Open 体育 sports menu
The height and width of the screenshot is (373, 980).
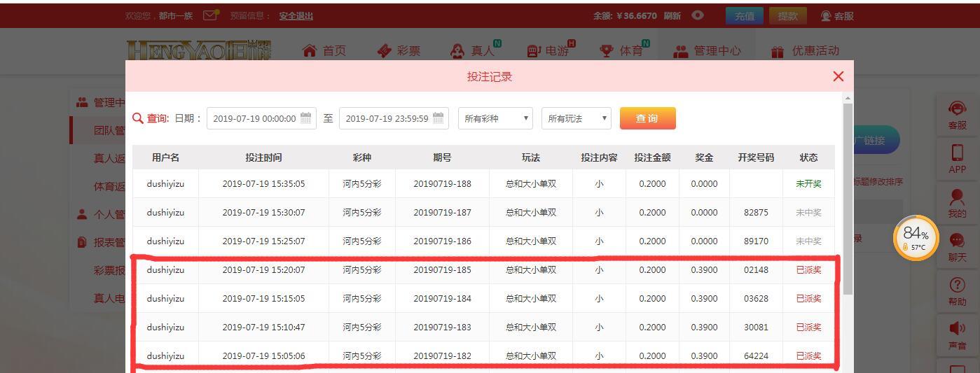coord(624,50)
